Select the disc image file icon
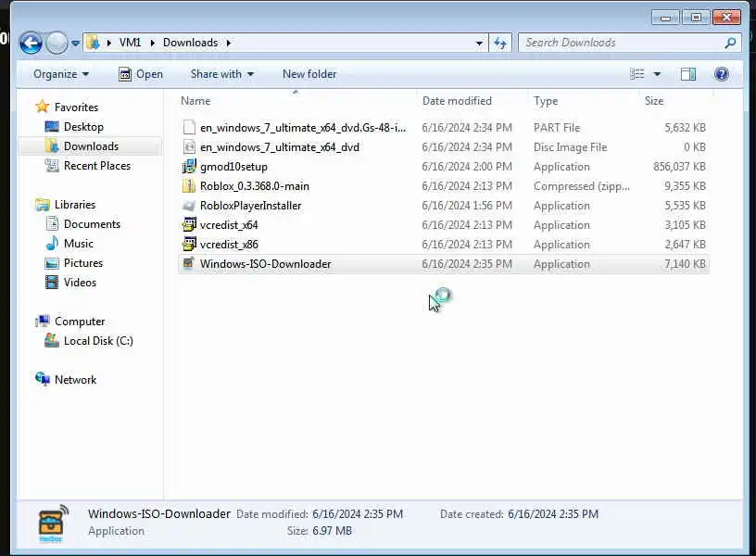This screenshot has width=756, height=556. [190, 146]
